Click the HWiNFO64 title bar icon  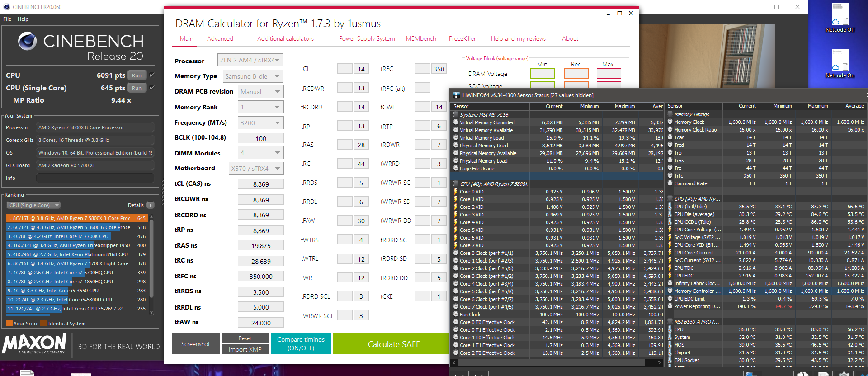456,95
